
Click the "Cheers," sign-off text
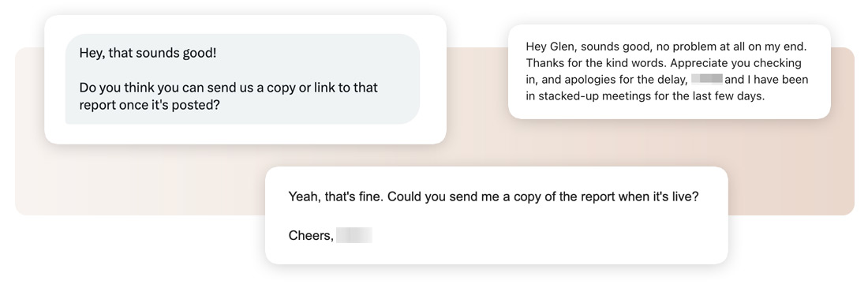click(311, 236)
